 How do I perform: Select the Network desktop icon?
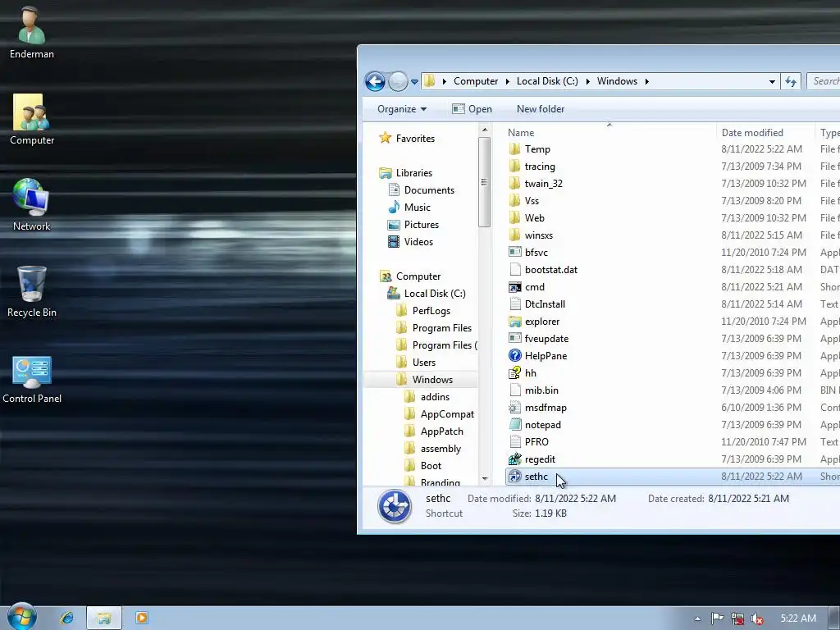[32, 204]
